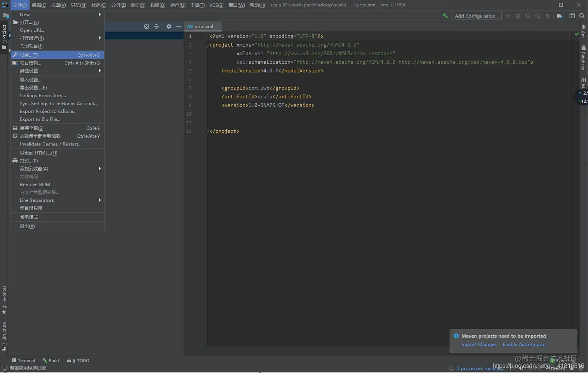The image size is (588, 373).
Task: Open the 编辑(E) menu
Action: tap(39, 5)
